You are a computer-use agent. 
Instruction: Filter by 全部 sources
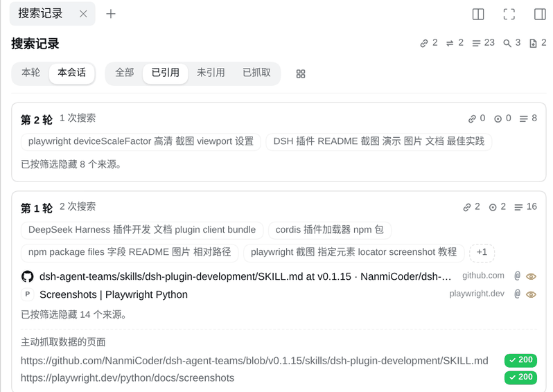pos(125,73)
